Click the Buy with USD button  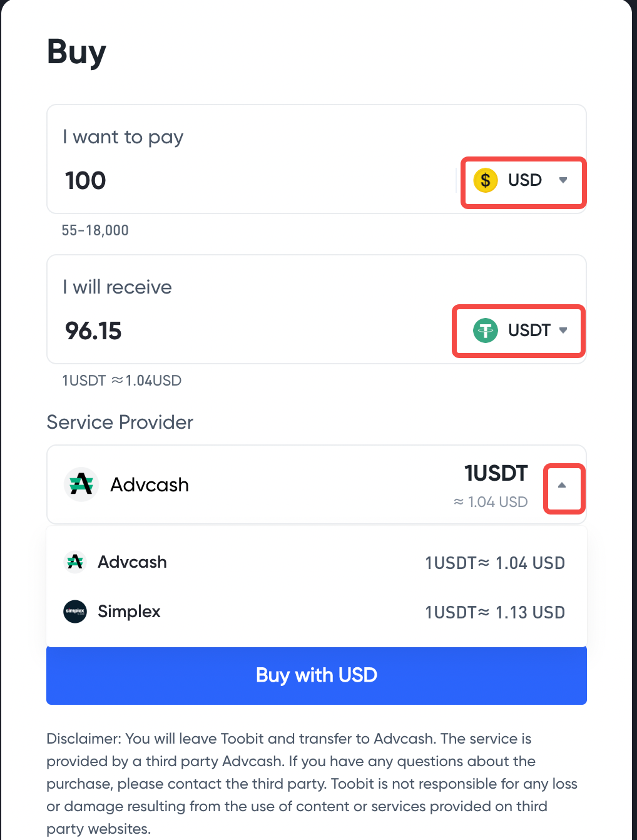click(x=317, y=675)
